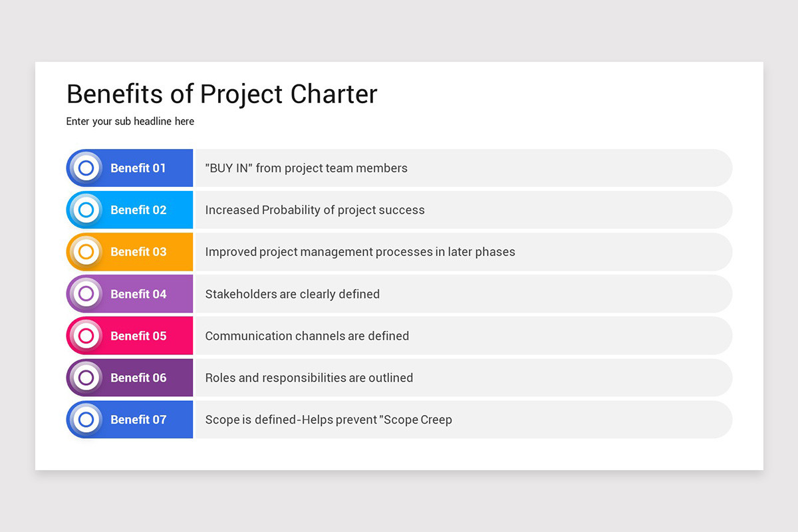Select the Benefit 01 label
The height and width of the screenshot is (532, 798).
point(138,168)
